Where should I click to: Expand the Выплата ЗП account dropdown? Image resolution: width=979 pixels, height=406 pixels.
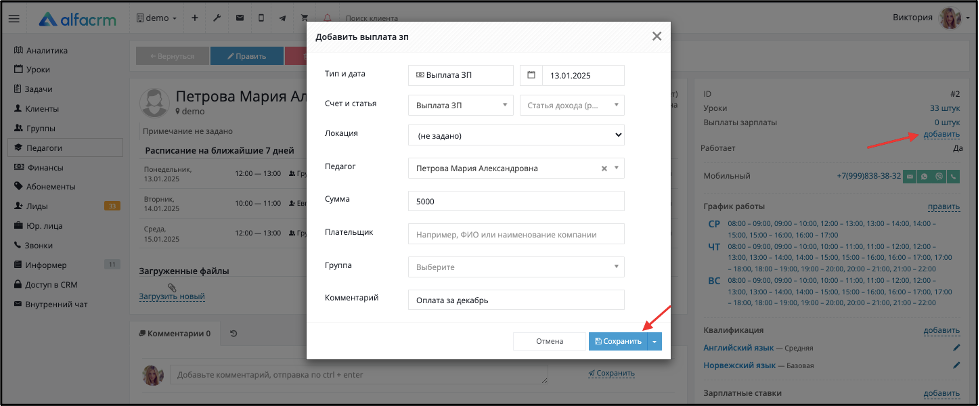(461, 105)
